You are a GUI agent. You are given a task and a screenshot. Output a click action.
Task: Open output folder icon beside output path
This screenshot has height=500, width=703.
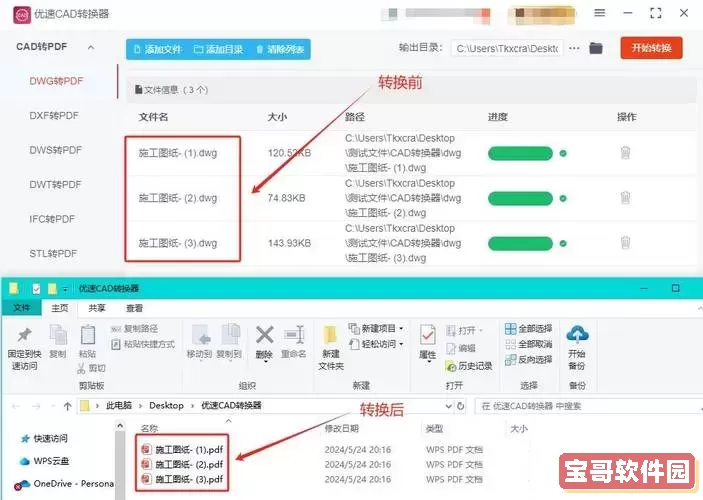coord(595,48)
